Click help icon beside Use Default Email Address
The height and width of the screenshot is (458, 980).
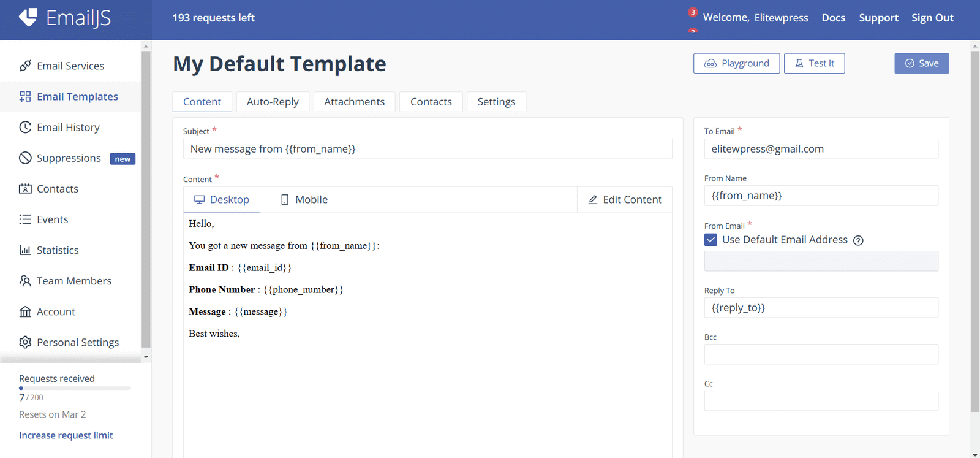[x=858, y=240]
